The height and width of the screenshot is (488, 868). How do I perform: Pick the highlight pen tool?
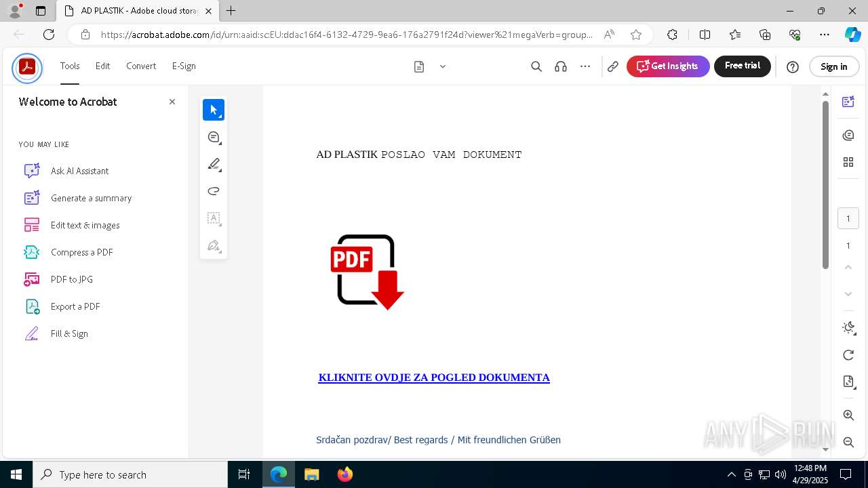click(x=214, y=164)
